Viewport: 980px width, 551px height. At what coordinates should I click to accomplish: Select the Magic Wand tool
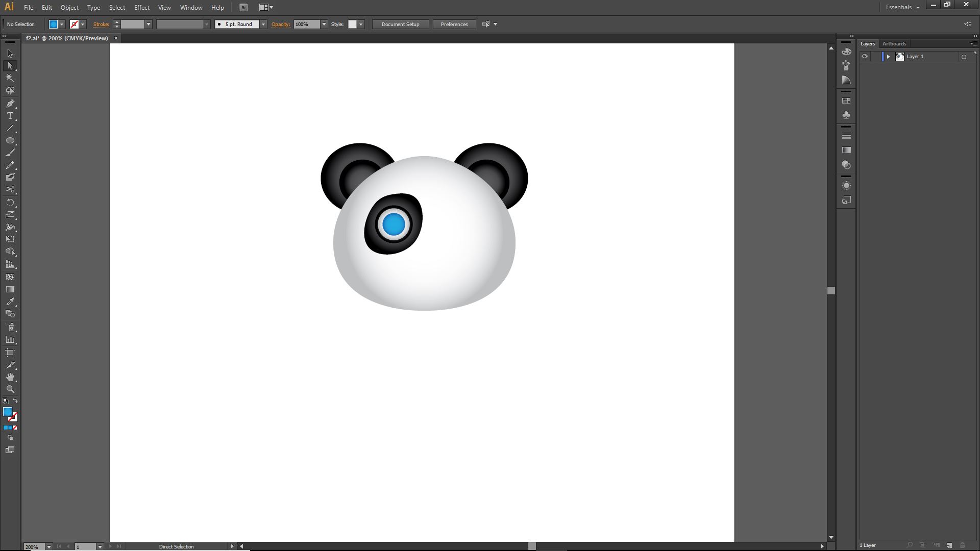pos(10,78)
